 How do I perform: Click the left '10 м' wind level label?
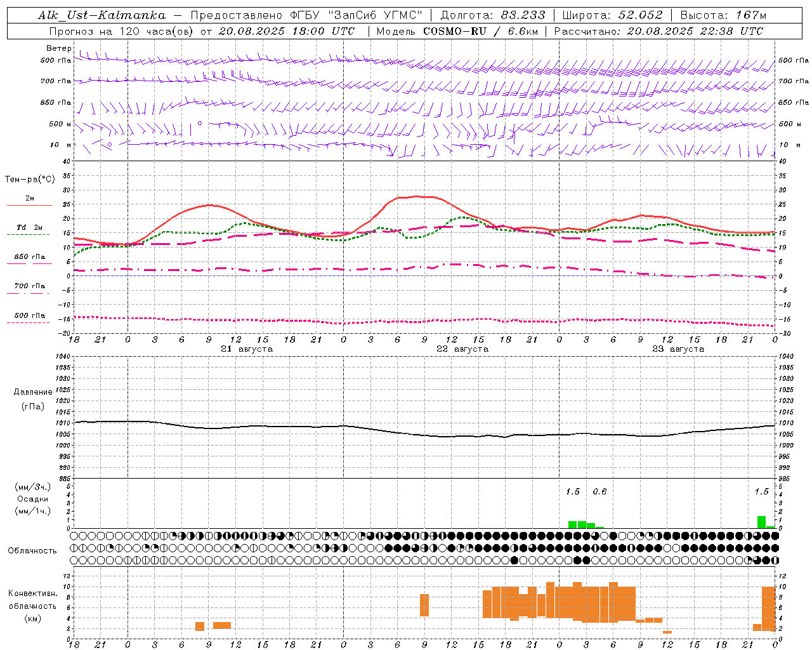60,145
